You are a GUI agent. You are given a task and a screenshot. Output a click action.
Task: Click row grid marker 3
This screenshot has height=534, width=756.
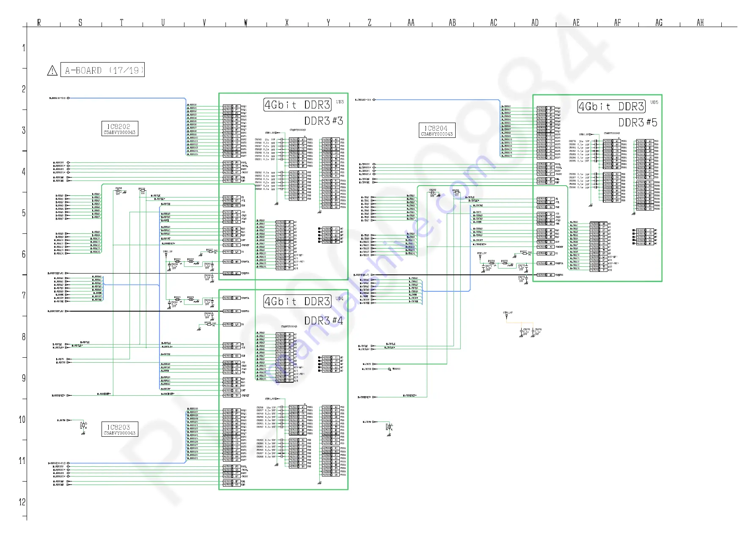24,130
